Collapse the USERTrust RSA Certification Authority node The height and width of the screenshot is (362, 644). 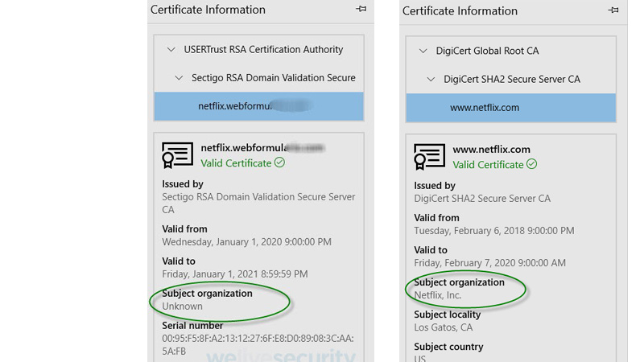tap(171, 50)
